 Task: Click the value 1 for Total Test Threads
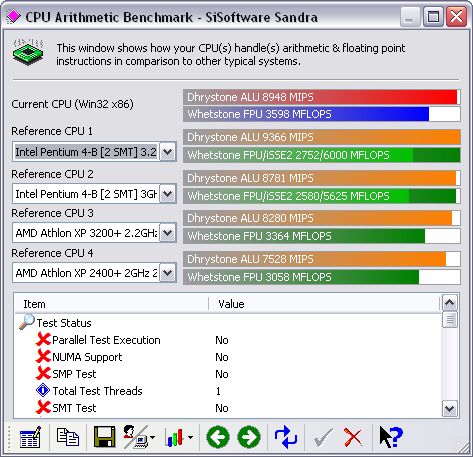click(x=218, y=391)
